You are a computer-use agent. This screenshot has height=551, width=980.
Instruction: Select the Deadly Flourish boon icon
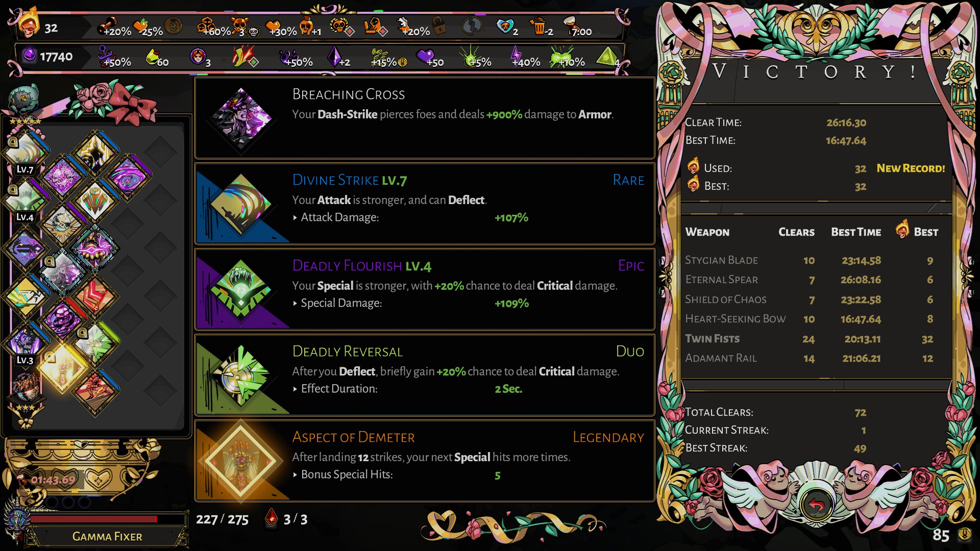tap(241, 290)
